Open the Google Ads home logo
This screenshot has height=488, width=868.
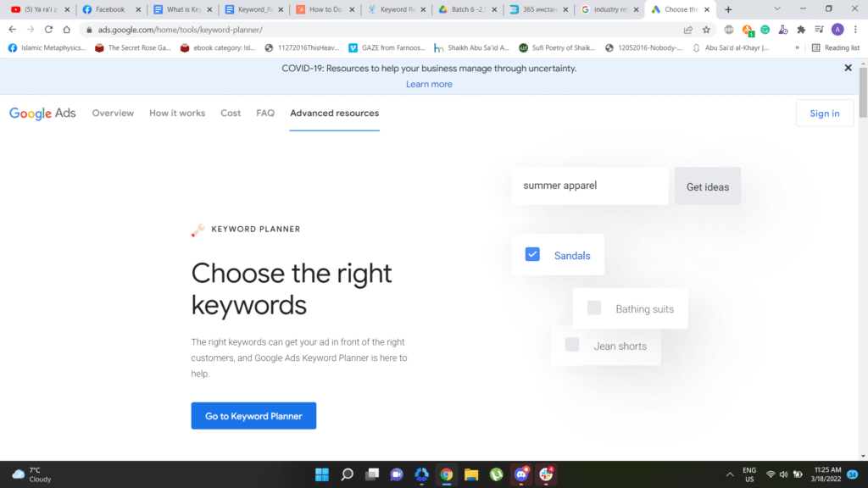[x=42, y=113]
